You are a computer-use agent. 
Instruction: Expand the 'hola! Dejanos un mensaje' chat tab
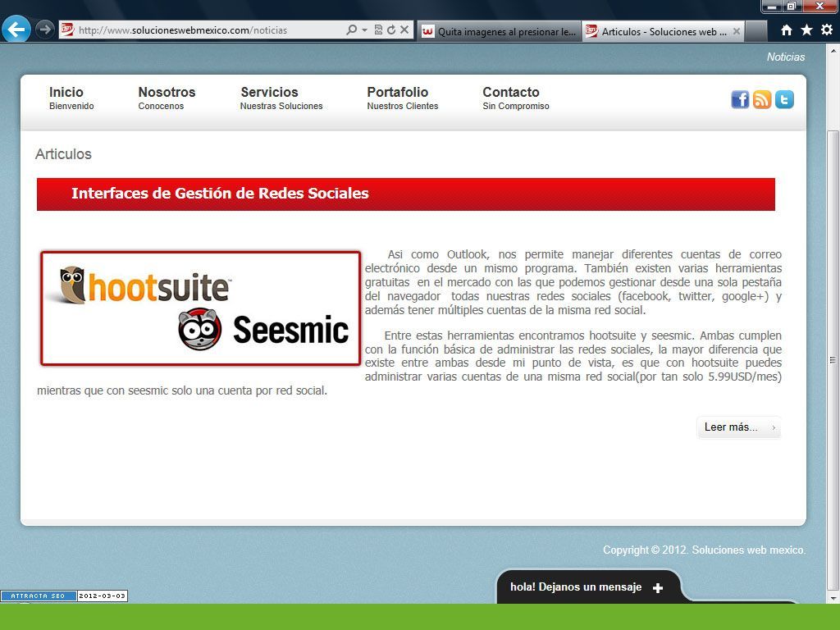[x=588, y=587]
